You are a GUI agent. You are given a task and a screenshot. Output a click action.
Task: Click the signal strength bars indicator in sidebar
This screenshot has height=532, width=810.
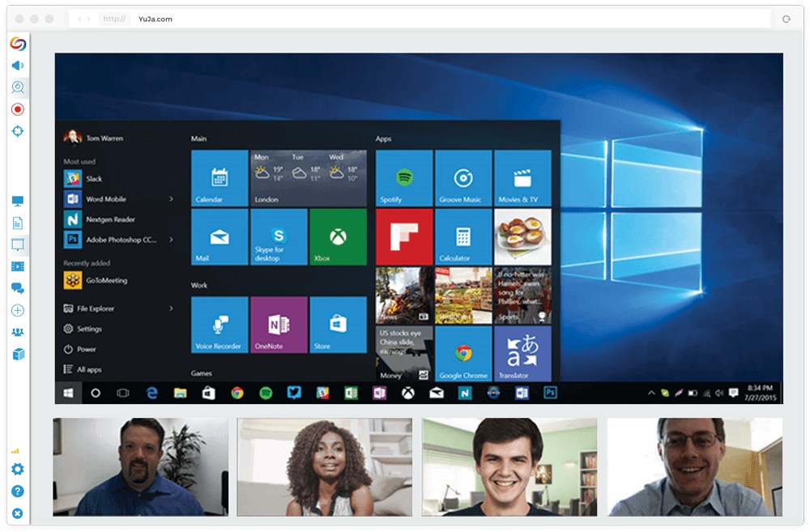15,451
